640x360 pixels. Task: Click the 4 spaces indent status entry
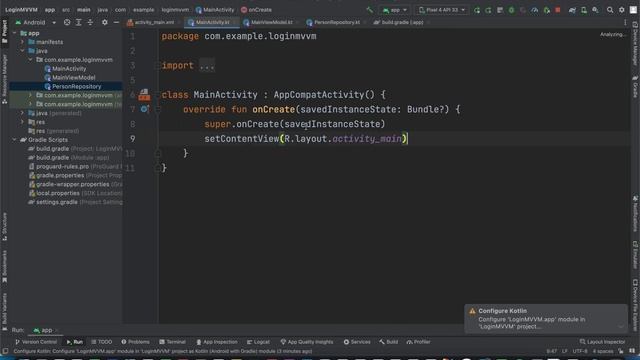point(603,351)
